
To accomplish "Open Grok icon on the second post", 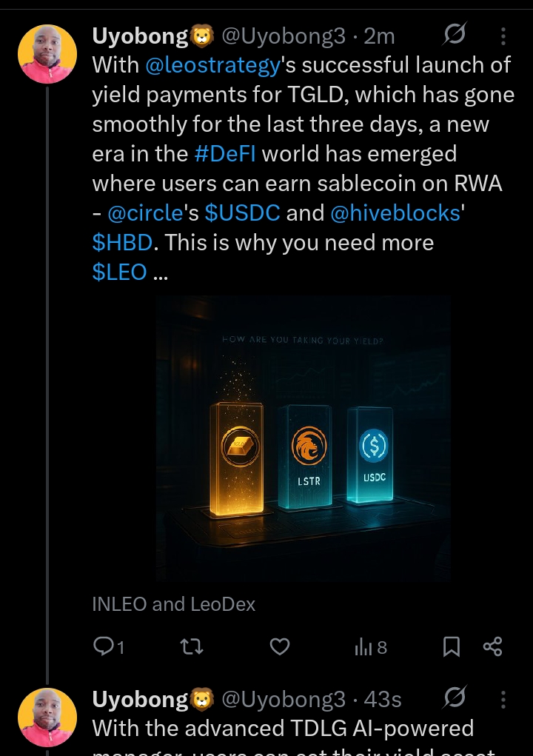I will [x=454, y=698].
